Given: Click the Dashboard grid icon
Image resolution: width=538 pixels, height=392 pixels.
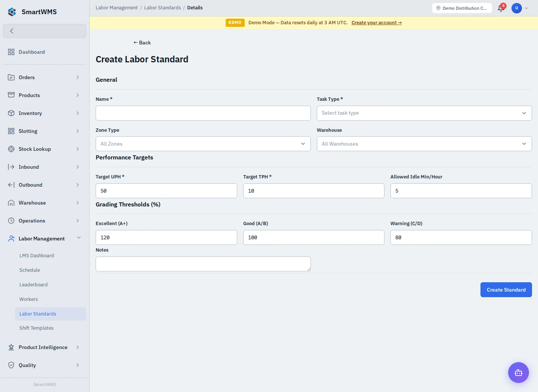Looking at the screenshot, I should tap(11, 52).
